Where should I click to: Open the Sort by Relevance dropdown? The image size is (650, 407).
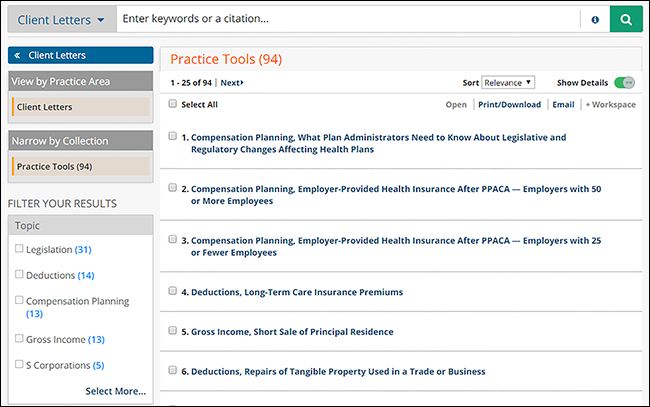pyautogui.click(x=508, y=83)
